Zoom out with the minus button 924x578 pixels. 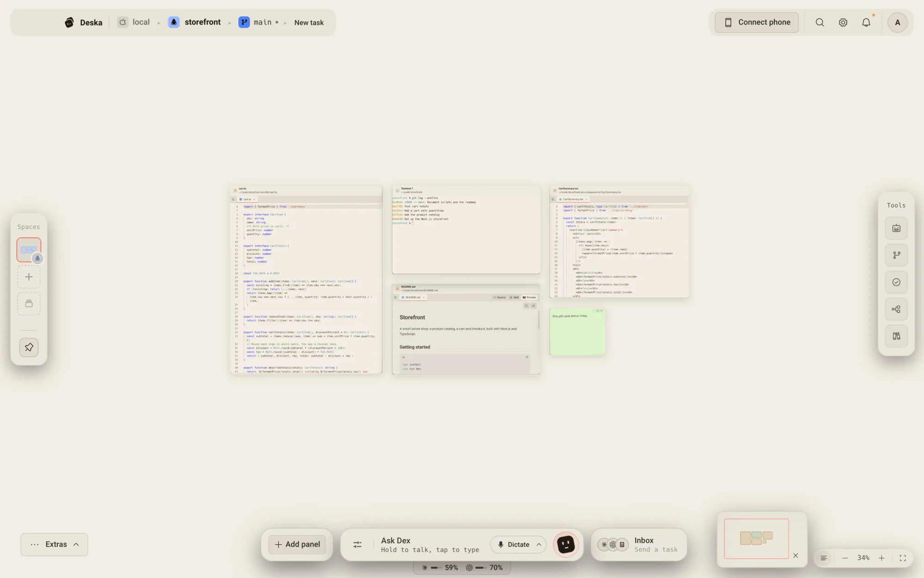point(845,558)
